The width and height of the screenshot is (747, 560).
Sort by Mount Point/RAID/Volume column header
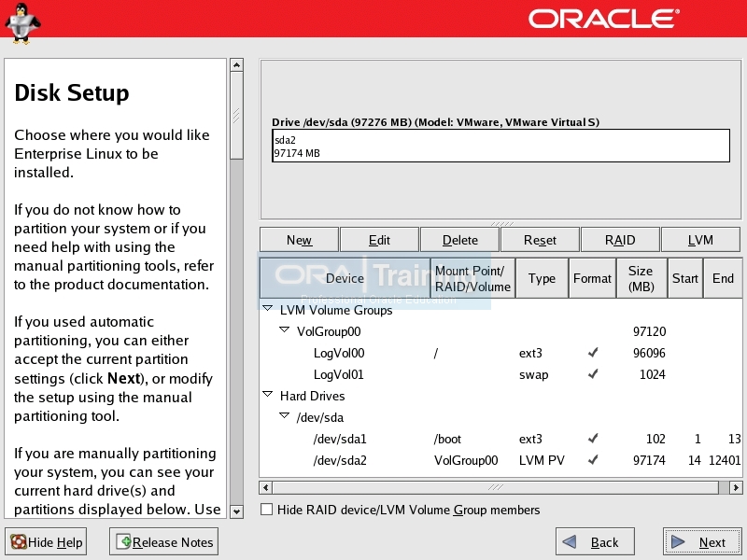coord(472,278)
